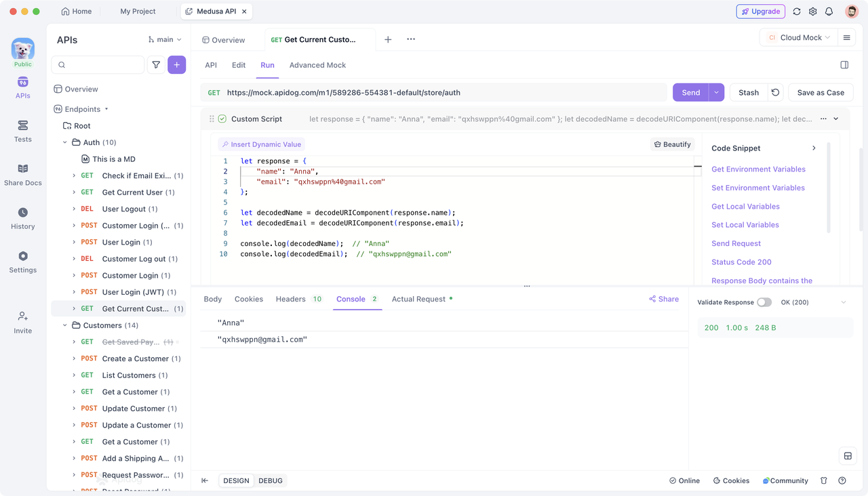Open the top-right settings gear
Viewport: 868px width, 496px height.
coord(813,12)
